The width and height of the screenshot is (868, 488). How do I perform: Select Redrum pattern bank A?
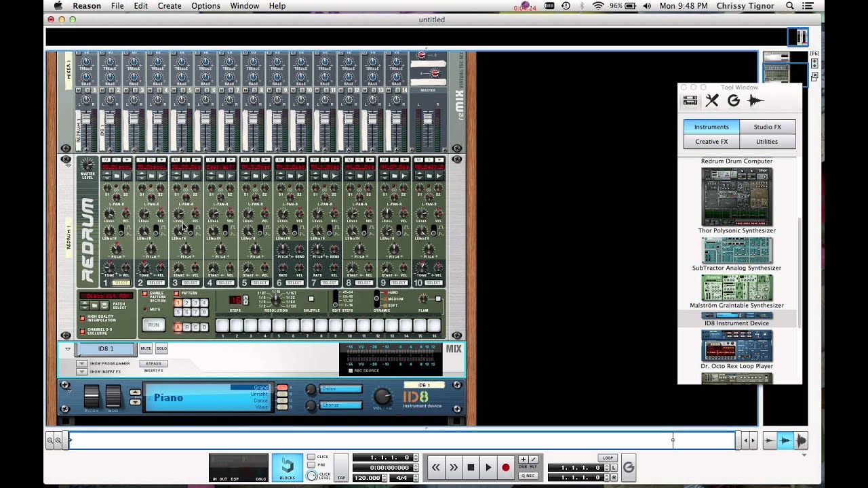pyautogui.click(x=178, y=327)
